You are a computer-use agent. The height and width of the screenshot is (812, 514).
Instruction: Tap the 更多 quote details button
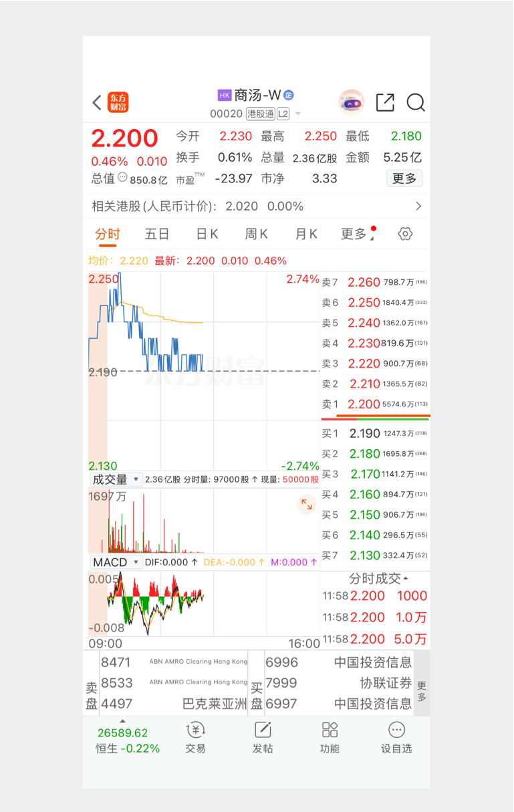pyautogui.click(x=404, y=178)
